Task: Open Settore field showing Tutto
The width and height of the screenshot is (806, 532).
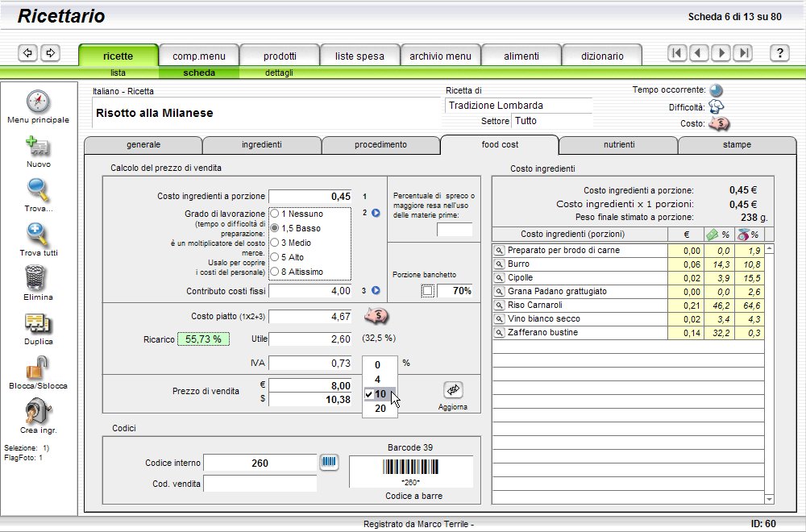Action: click(x=552, y=121)
